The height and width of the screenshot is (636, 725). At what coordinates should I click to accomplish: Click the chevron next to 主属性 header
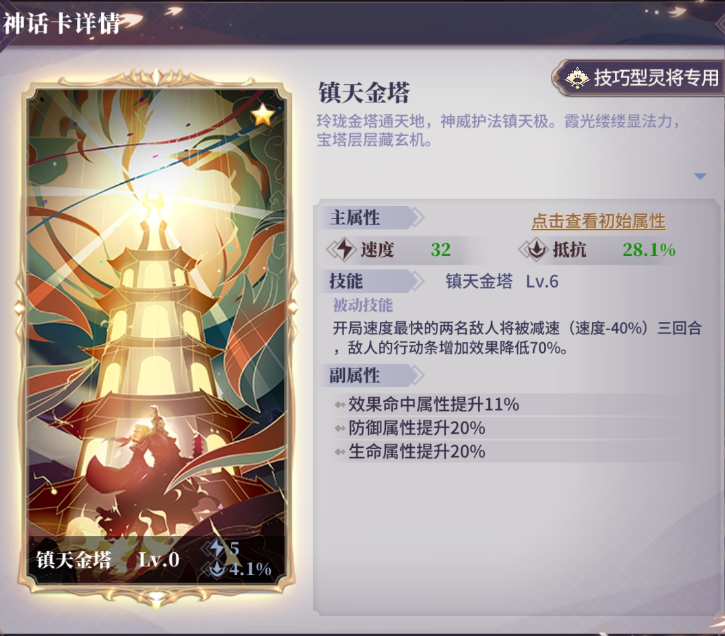(x=418, y=217)
